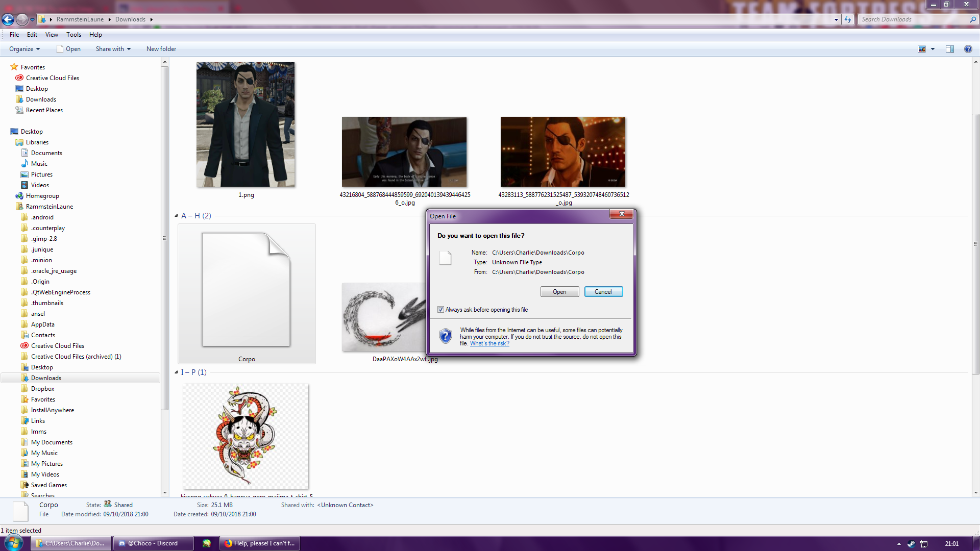Click Cancel in the Open File dialog
The width and height of the screenshot is (980, 551).
pos(603,292)
